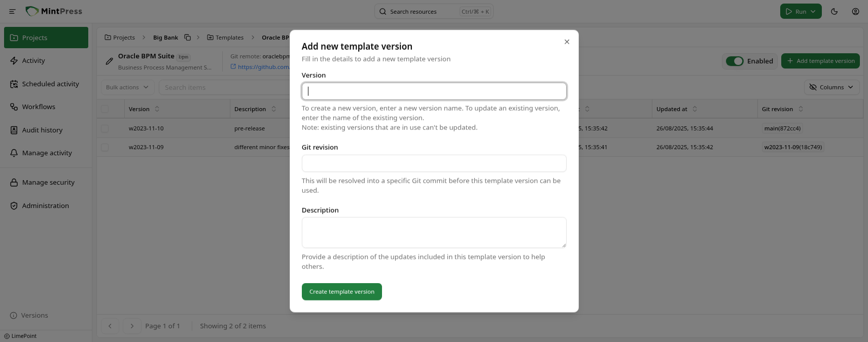Toggle dark mode with the moon icon
Image resolution: width=868 pixels, height=342 pixels.
click(x=835, y=11)
